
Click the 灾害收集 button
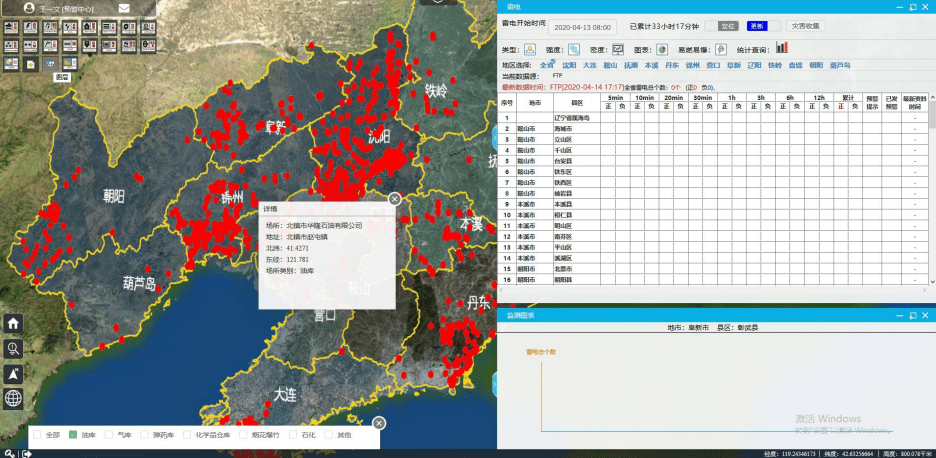tap(805, 26)
